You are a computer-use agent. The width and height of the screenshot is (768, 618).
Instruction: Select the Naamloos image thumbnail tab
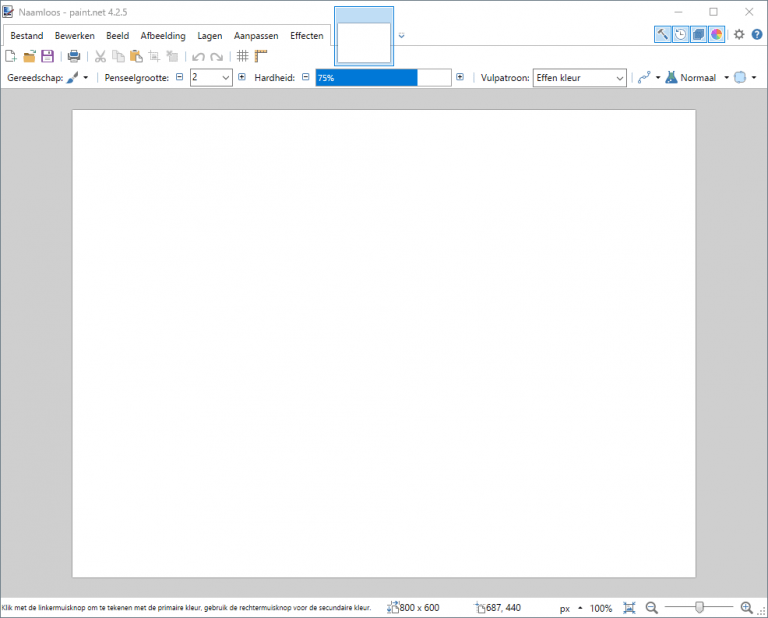point(364,36)
